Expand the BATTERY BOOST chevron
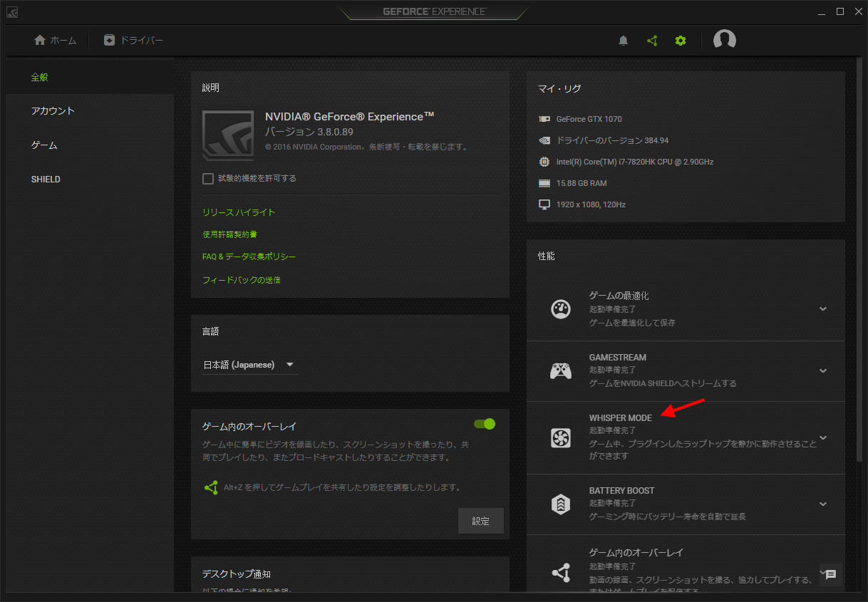Viewport: 868px width, 602px height. pos(823,504)
